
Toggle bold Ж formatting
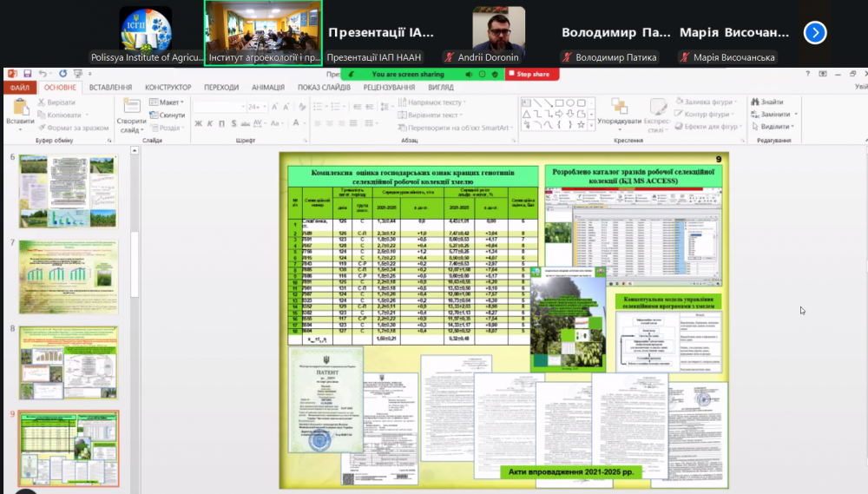[198, 123]
